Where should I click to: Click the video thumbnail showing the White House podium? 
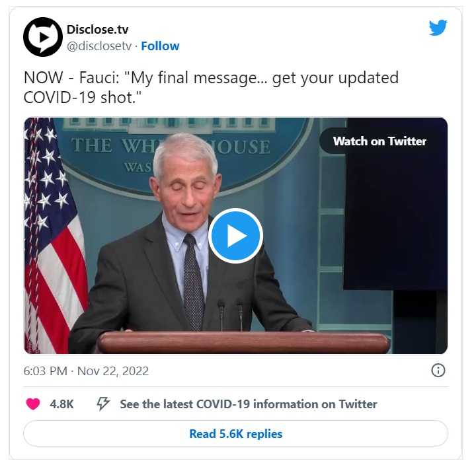pyautogui.click(x=235, y=236)
